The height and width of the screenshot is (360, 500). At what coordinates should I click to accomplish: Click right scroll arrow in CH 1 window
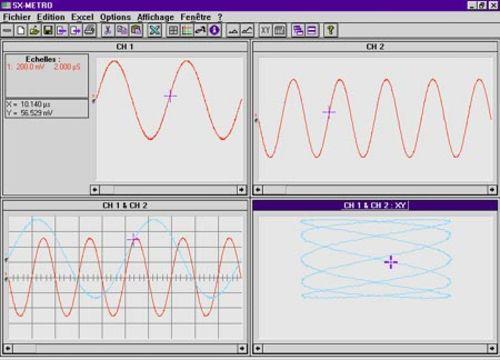[242, 190]
